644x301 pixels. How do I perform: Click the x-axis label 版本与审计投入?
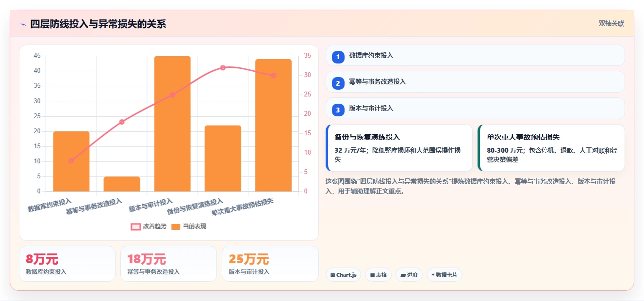point(151,206)
